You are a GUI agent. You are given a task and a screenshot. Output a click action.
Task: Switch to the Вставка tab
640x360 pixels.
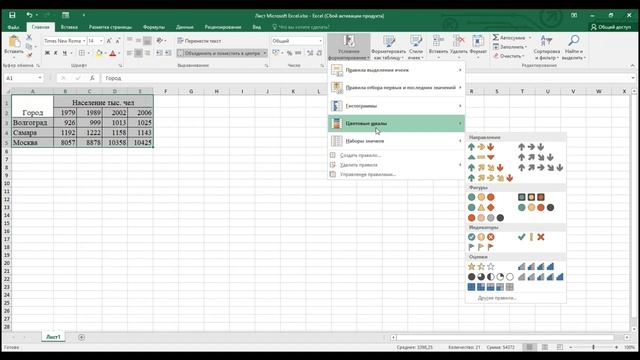pos(69,27)
